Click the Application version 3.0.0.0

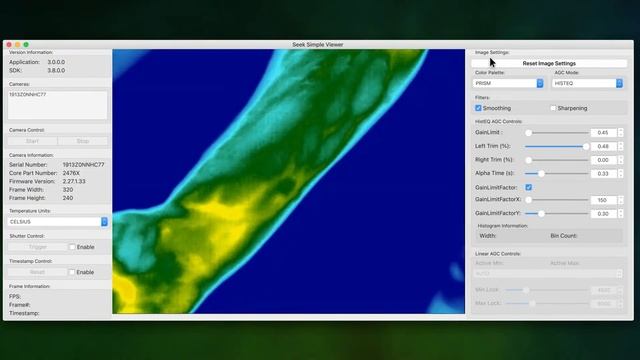click(x=56, y=62)
